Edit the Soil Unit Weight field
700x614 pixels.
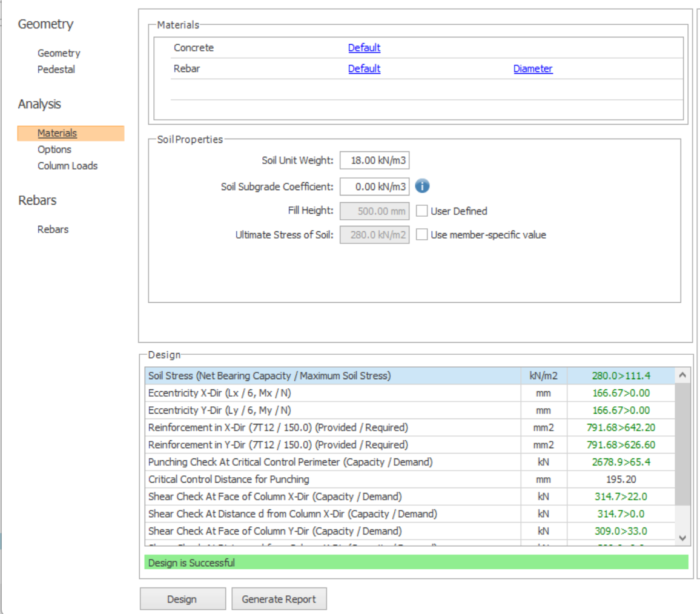pos(375,160)
